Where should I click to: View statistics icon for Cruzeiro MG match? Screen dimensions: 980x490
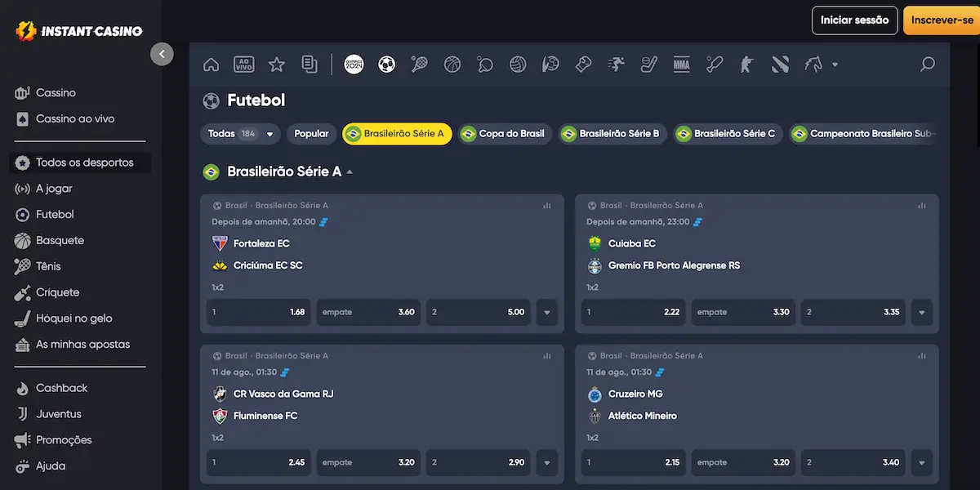922,356
